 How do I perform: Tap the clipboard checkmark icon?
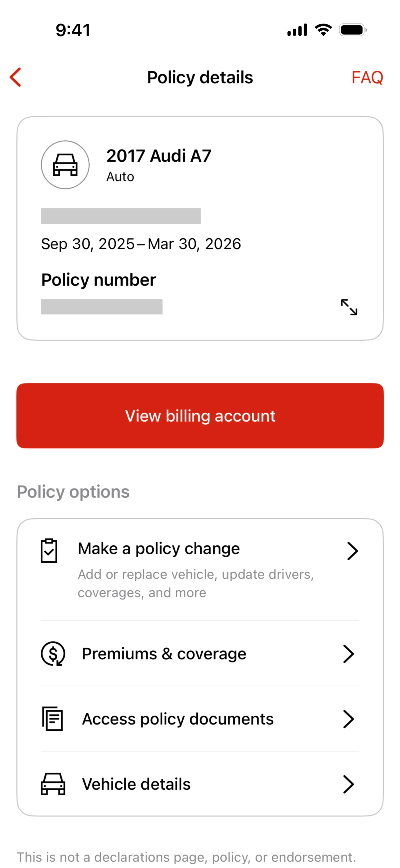click(49, 551)
